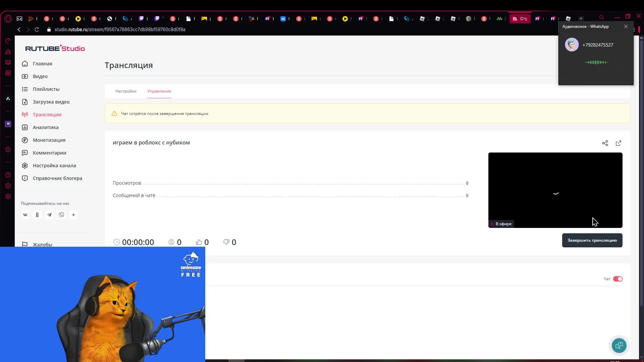Click the browser forward arrow
Viewport: 644px width, 362px height.
[x=28, y=29]
